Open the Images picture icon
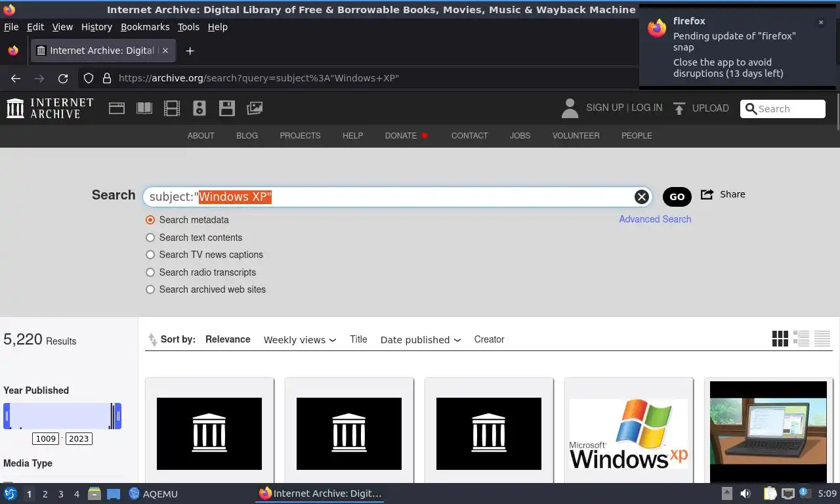This screenshot has width=840, height=504. [x=255, y=108]
